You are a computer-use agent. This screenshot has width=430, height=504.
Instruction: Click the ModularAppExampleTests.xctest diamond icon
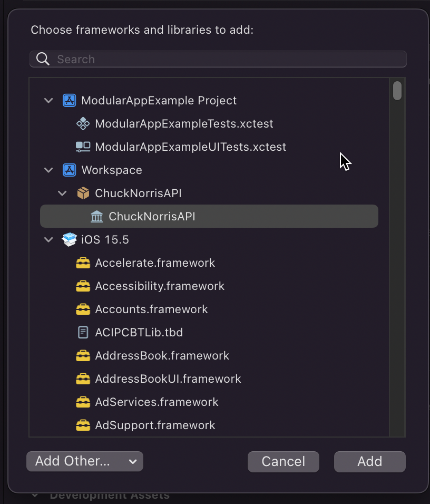click(x=83, y=124)
